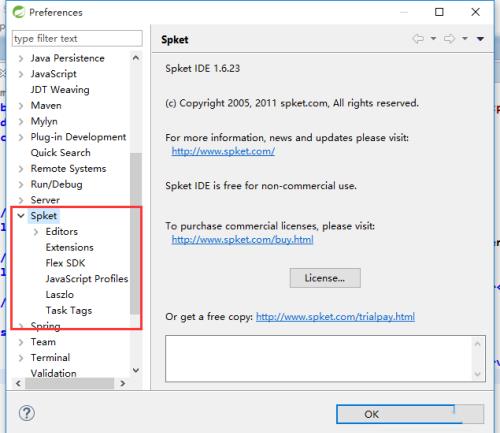The height and width of the screenshot is (433, 500).
Task: Click the type filter text field
Action: [x=77, y=39]
